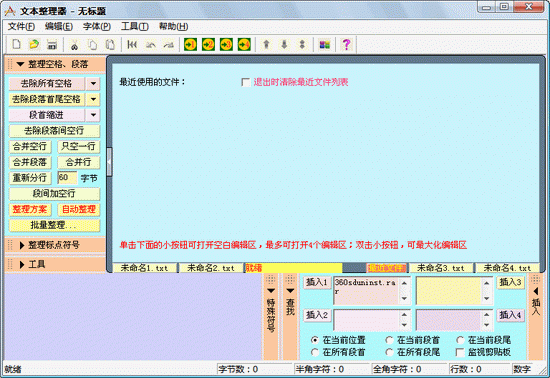Enable clearing recent file list on exit
550x378 pixels.
(246, 82)
